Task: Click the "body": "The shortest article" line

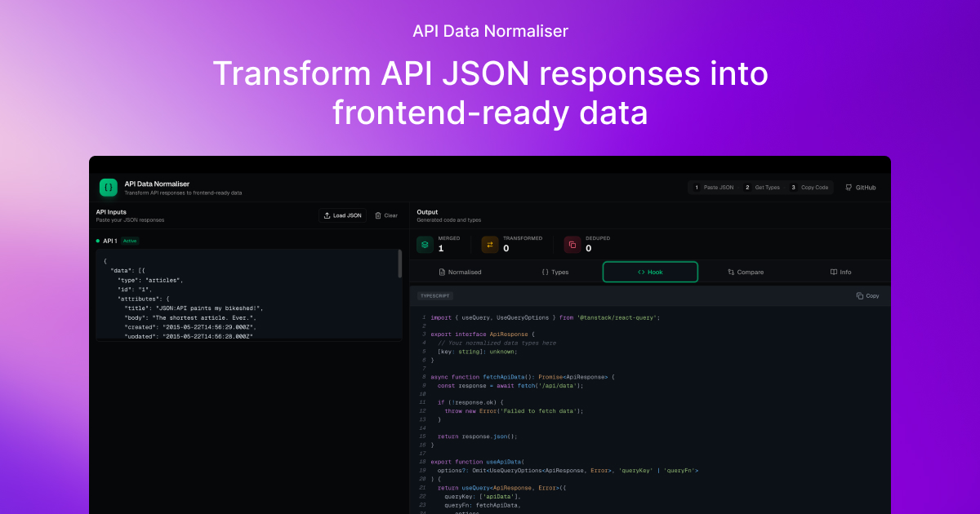Action: (190, 317)
